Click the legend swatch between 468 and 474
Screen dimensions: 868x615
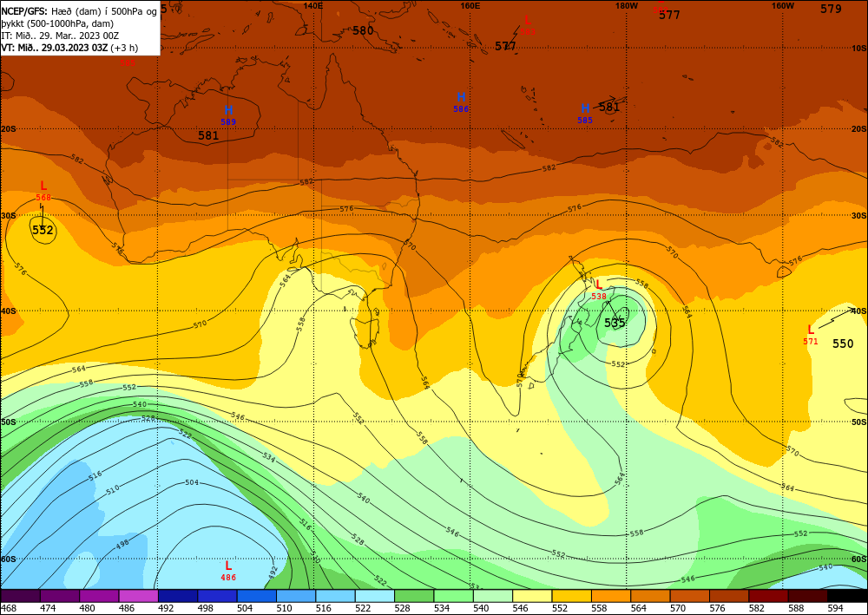point(21,596)
